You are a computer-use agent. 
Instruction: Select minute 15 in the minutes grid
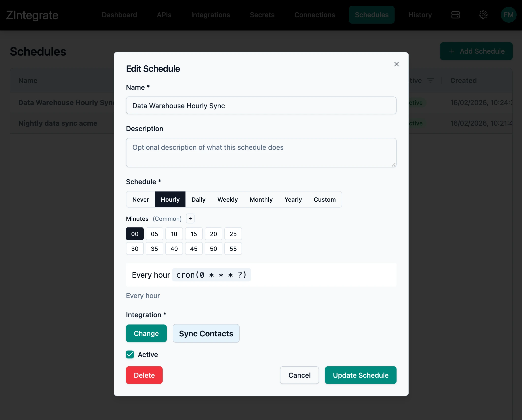pos(194,234)
